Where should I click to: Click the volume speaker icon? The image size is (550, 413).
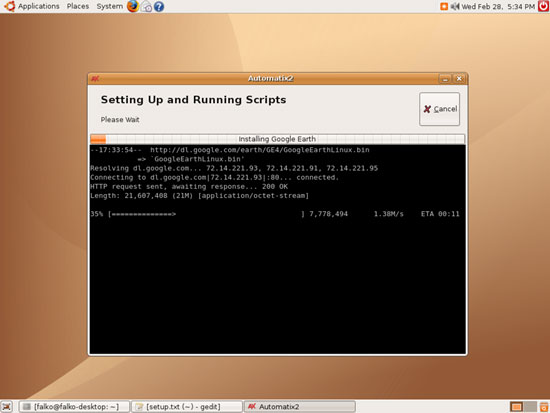click(x=455, y=6)
